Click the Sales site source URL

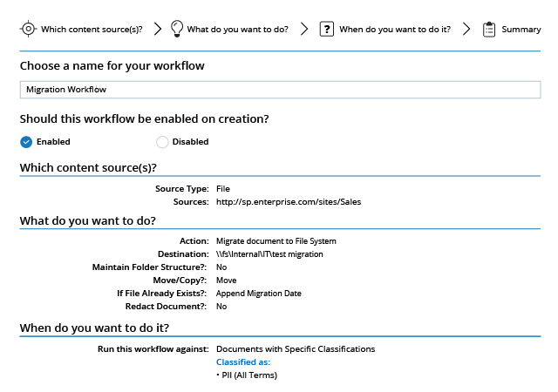tap(289, 202)
